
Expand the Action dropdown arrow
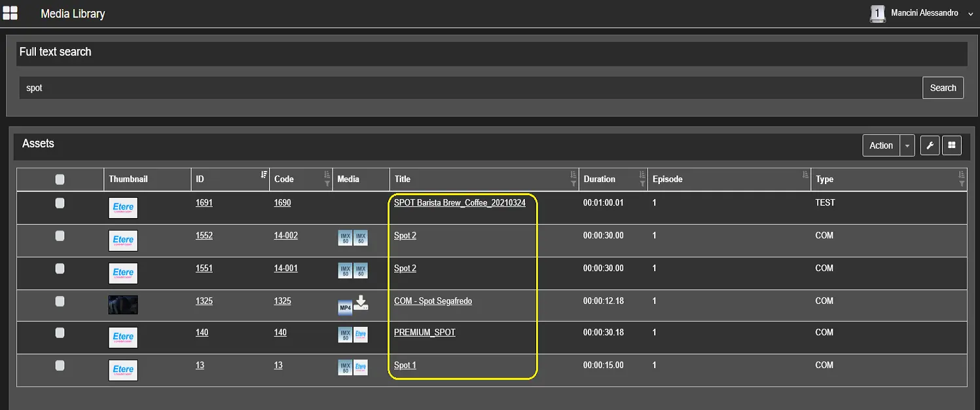pos(907,145)
